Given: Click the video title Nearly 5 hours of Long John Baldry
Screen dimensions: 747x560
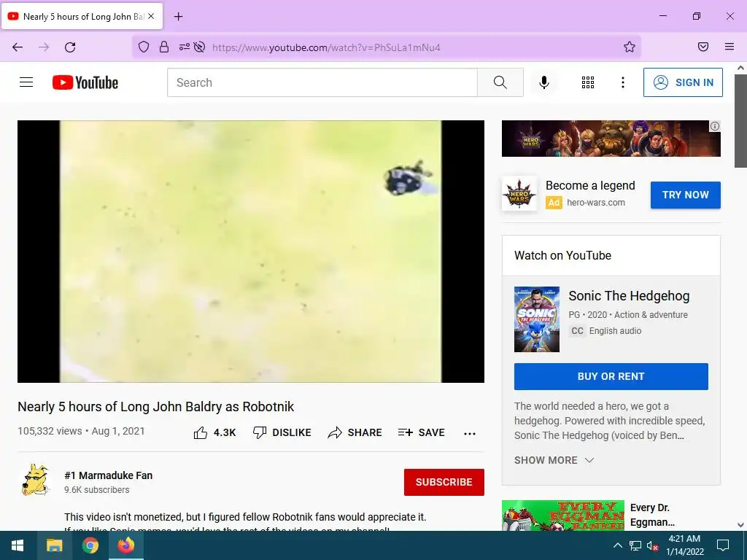Looking at the screenshot, I should click(156, 407).
